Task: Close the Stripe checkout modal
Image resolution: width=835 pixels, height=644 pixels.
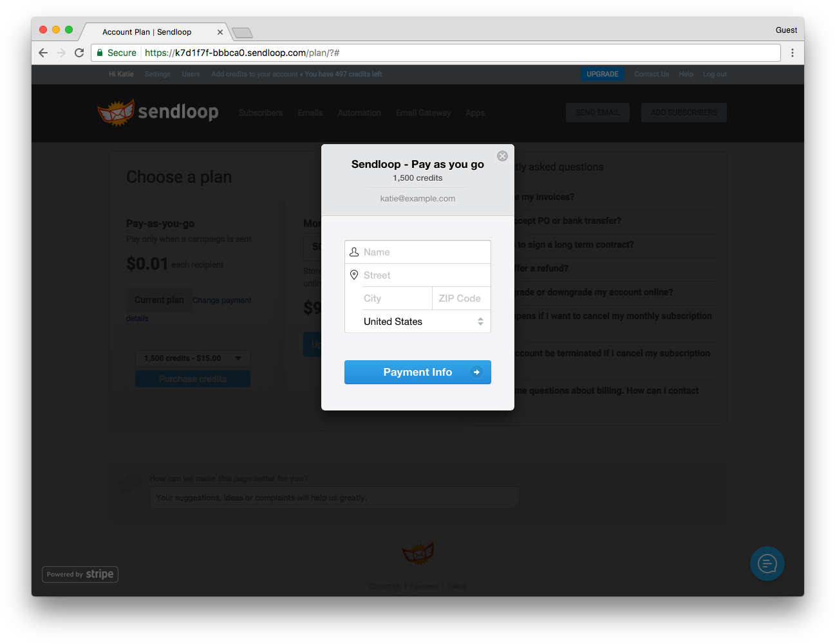Action: click(503, 156)
